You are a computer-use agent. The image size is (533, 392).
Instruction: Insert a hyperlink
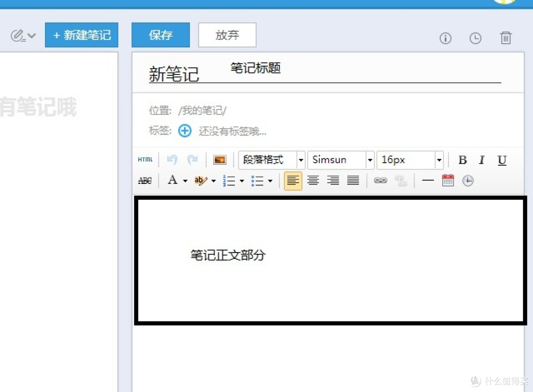point(381,180)
